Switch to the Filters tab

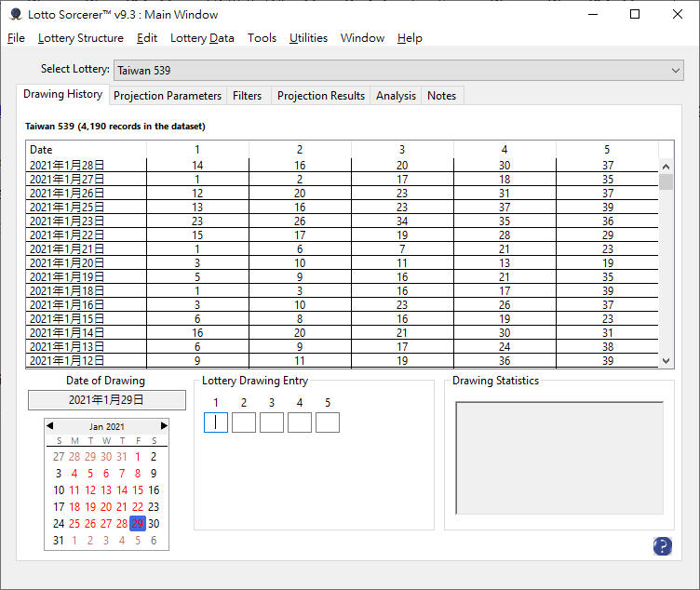tap(247, 96)
